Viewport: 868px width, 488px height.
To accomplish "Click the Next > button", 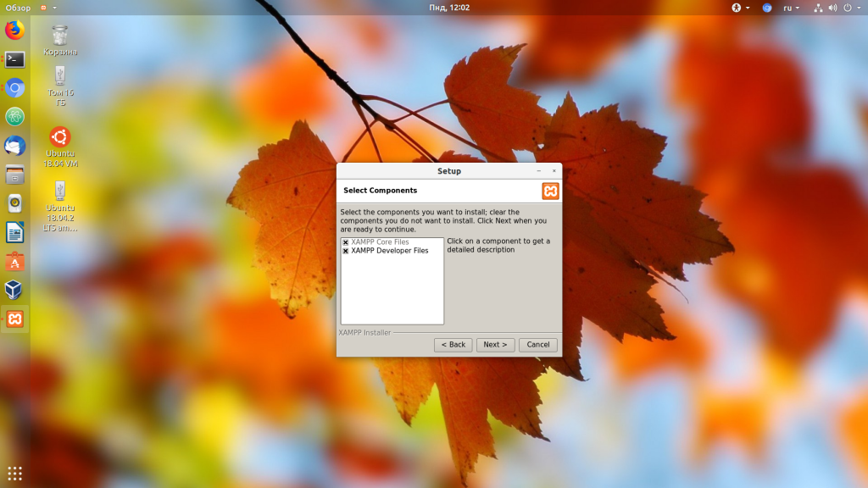I will (x=495, y=345).
